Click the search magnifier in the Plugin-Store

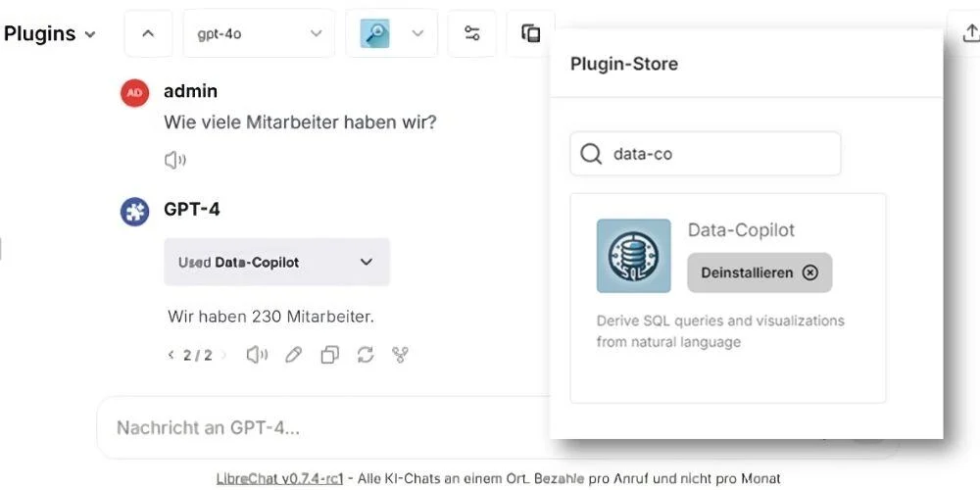pos(591,154)
